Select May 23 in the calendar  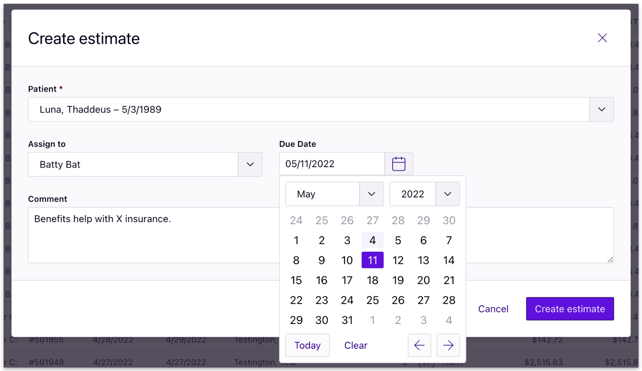(x=321, y=300)
